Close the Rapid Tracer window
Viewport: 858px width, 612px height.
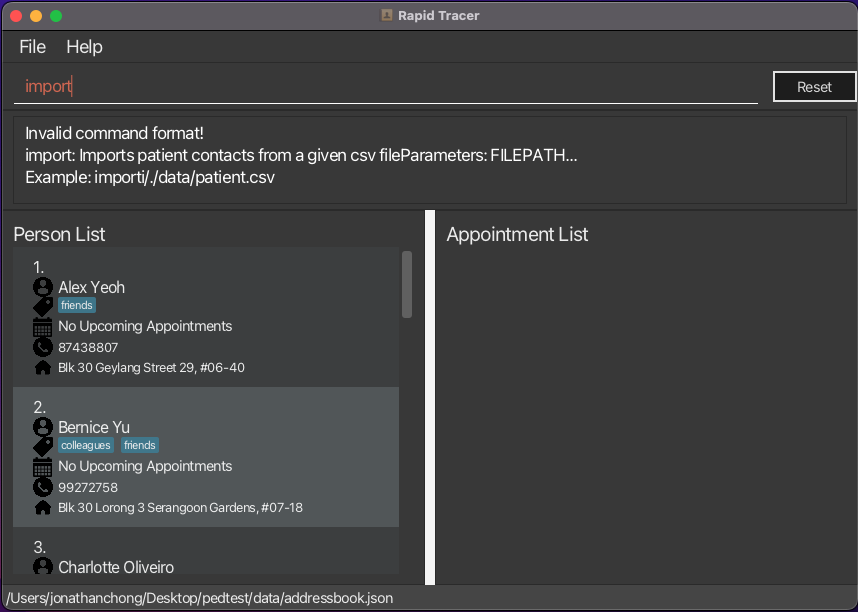click(16, 16)
